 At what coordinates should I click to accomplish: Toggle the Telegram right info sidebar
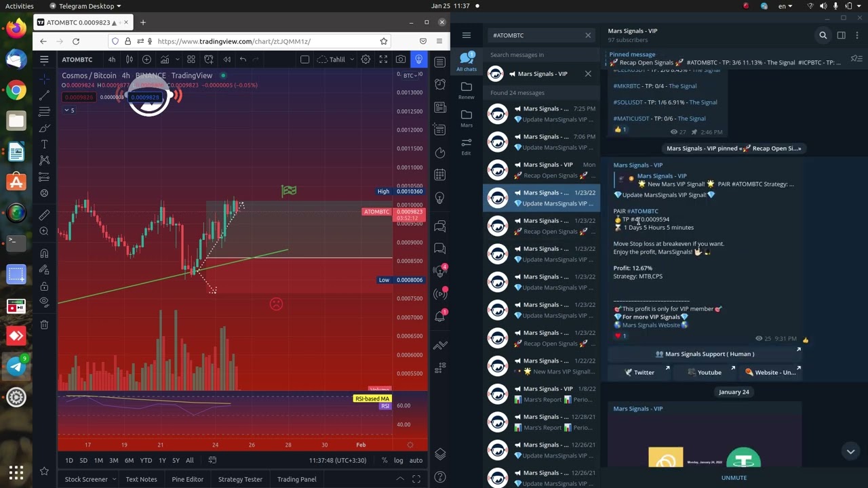point(841,35)
